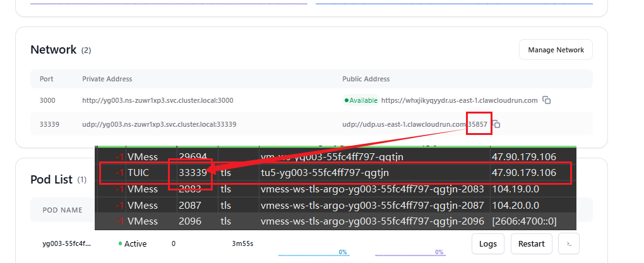
Task: Click TUIC port 33339 in overlay table
Action: [x=193, y=173]
